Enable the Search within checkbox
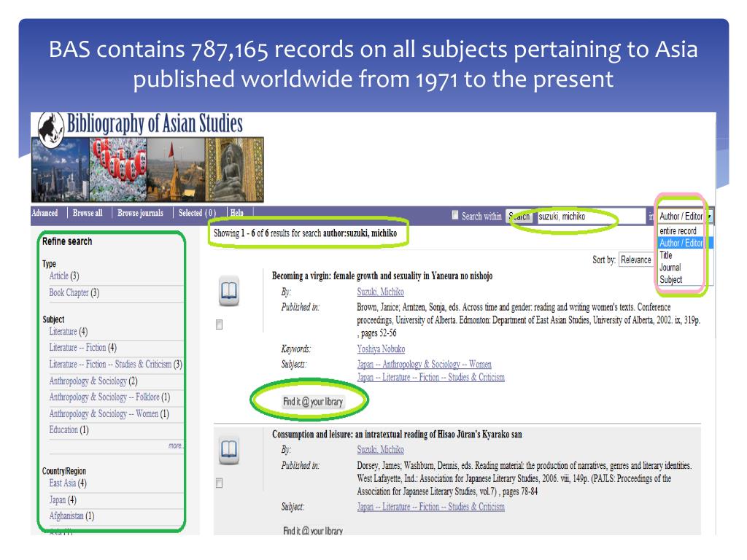 coord(455,215)
